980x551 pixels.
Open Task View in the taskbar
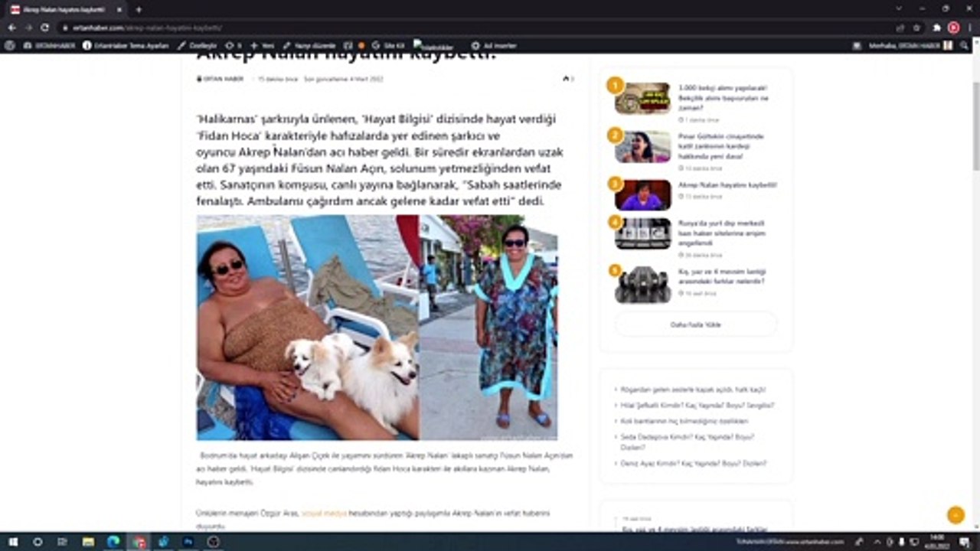coord(62,542)
